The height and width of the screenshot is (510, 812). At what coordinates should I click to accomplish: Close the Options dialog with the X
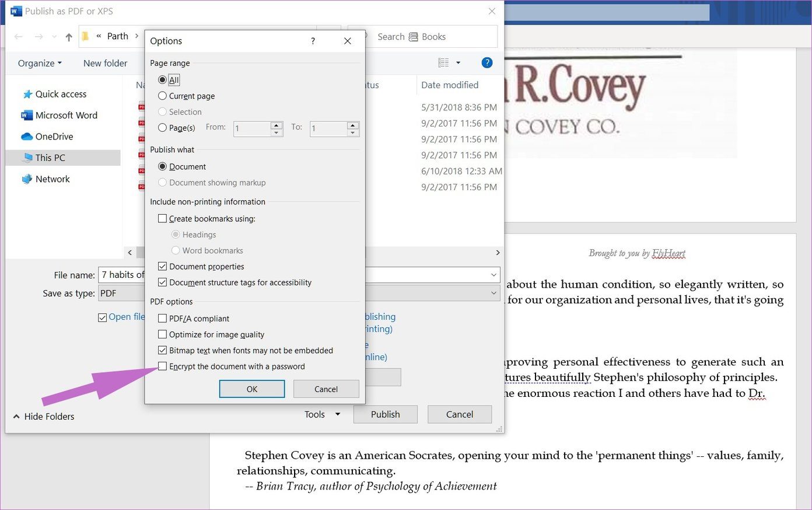point(348,41)
